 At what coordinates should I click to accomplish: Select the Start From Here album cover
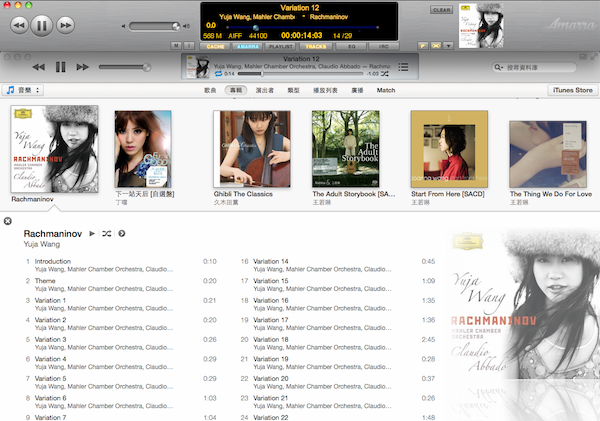(x=449, y=149)
